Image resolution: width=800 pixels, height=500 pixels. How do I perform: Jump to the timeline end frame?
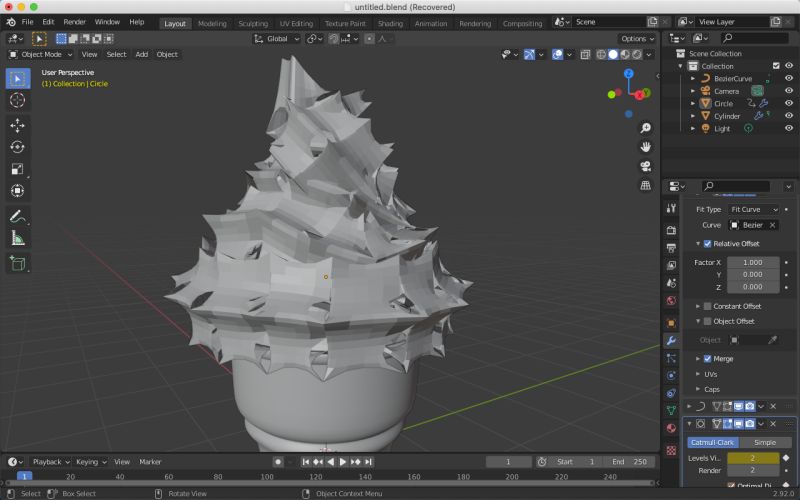point(368,462)
